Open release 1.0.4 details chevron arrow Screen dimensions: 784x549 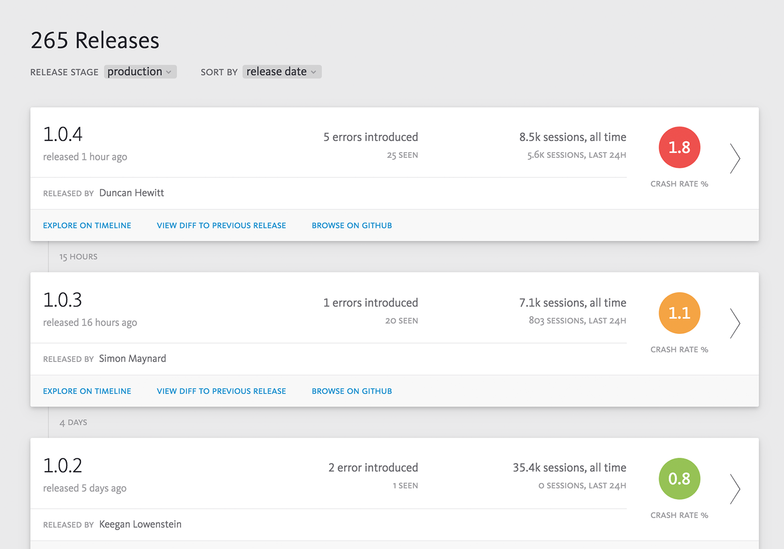(x=734, y=158)
